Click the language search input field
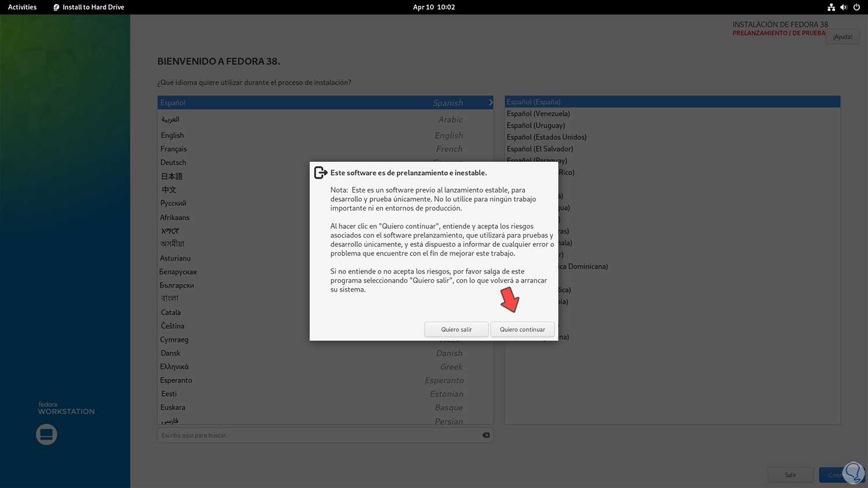This screenshot has width=868, height=488. pos(325,435)
